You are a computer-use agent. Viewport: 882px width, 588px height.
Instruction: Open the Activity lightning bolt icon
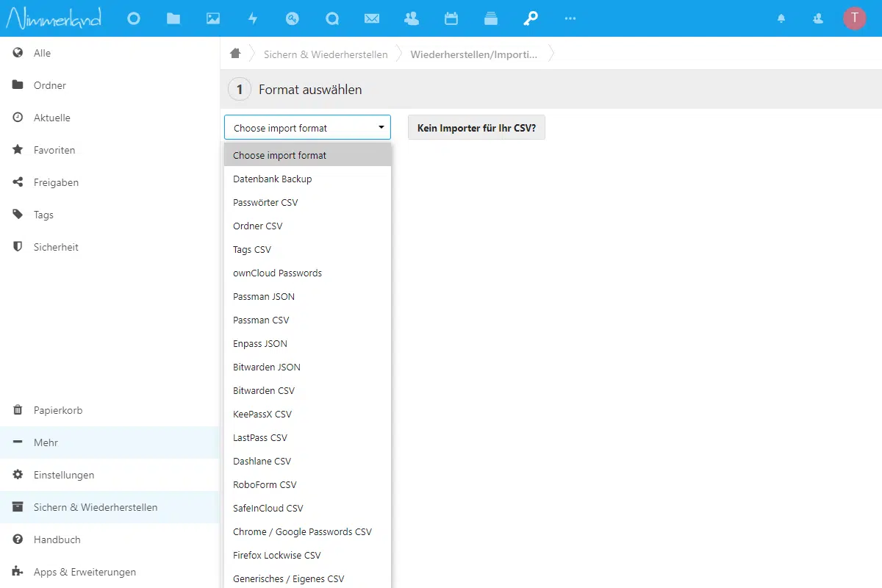tap(253, 19)
